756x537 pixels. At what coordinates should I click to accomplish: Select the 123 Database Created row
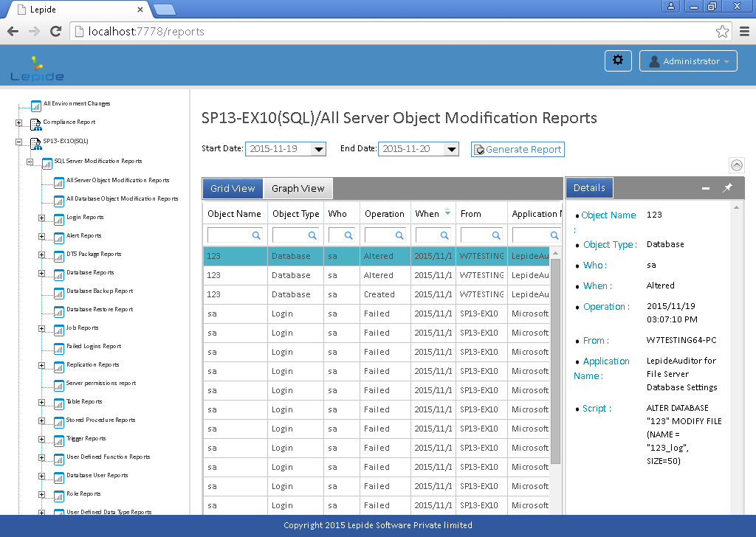pos(377,294)
